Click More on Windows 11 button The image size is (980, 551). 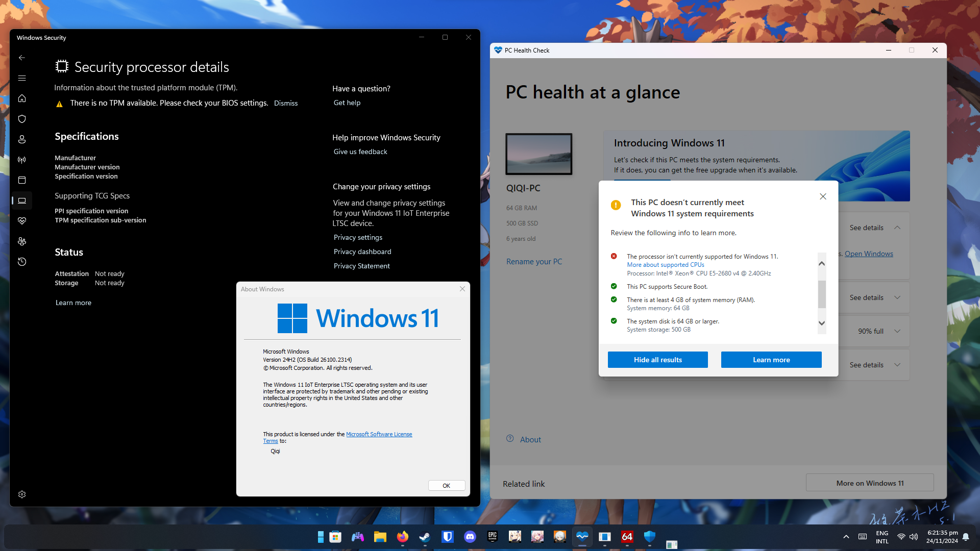click(870, 483)
